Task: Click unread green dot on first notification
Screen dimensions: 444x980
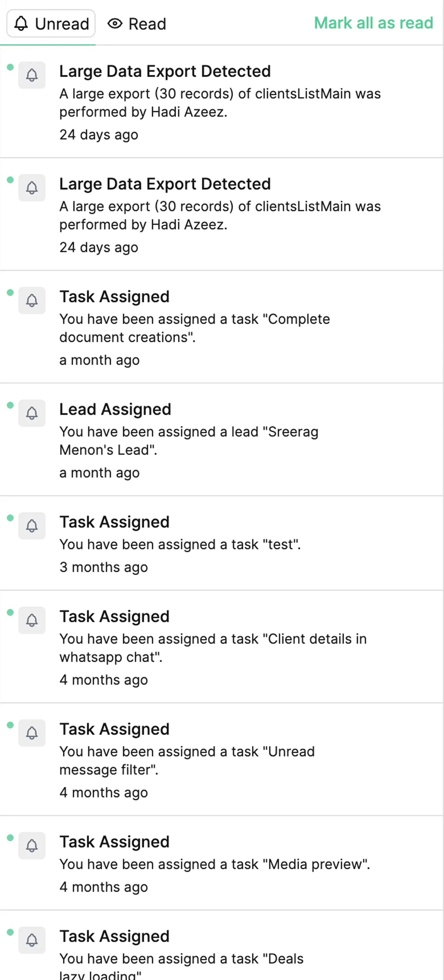Action: [10, 67]
